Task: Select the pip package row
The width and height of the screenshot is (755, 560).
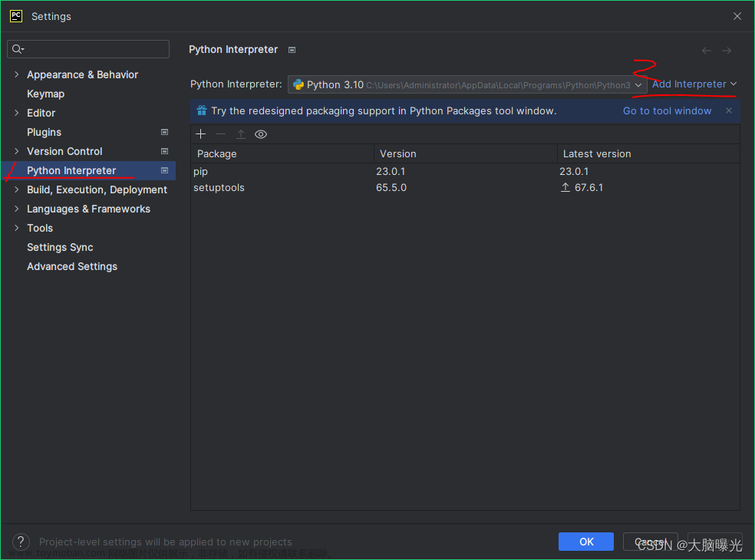Action: [x=465, y=171]
